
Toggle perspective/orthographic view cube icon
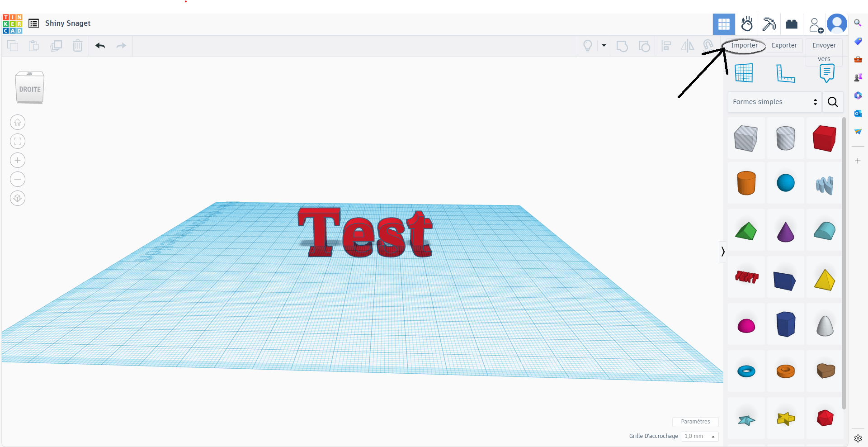(x=18, y=198)
